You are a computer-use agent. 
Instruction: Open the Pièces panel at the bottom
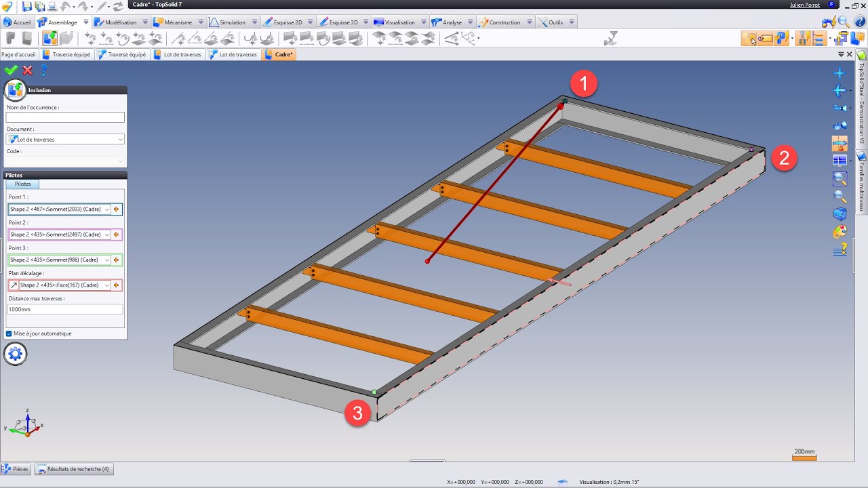click(15, 469)
